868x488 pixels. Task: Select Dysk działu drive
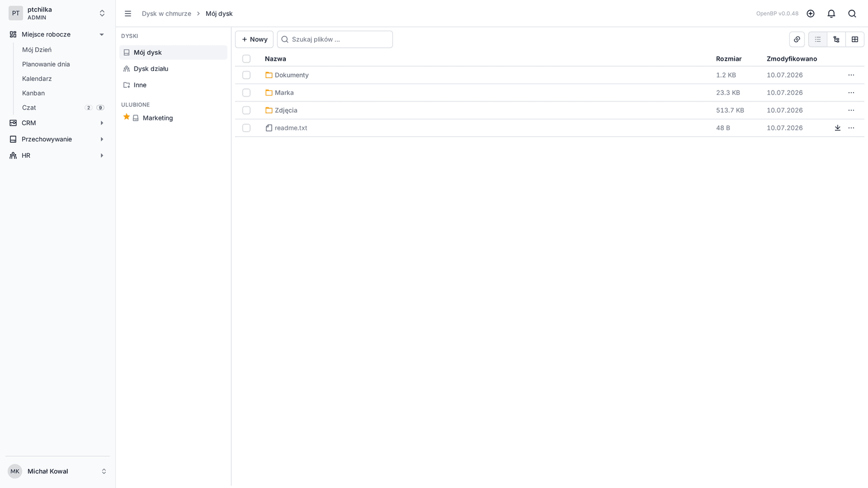pyautogui.click(x=173, y=69)
